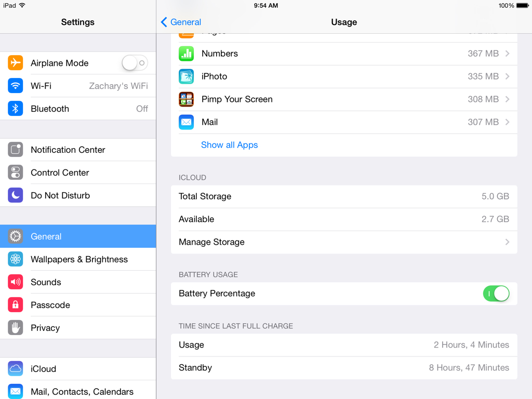Open Mail, Contacts, Calendars settings
The image size is (532, 399).
[x=78, y=390]
